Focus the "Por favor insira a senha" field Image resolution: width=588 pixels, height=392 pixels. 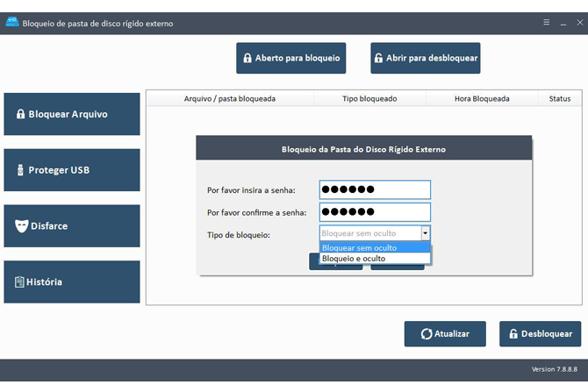pos(375,189)
